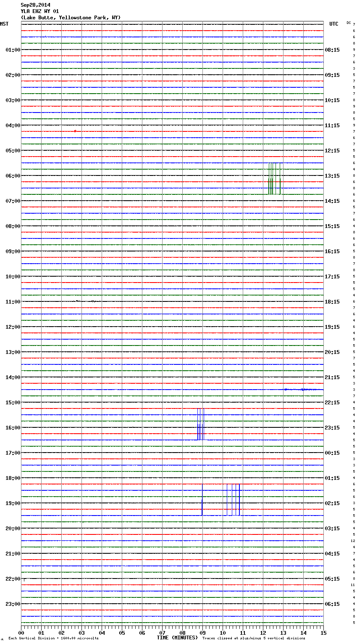Select the 15:00 MST row label

[13, 403]
